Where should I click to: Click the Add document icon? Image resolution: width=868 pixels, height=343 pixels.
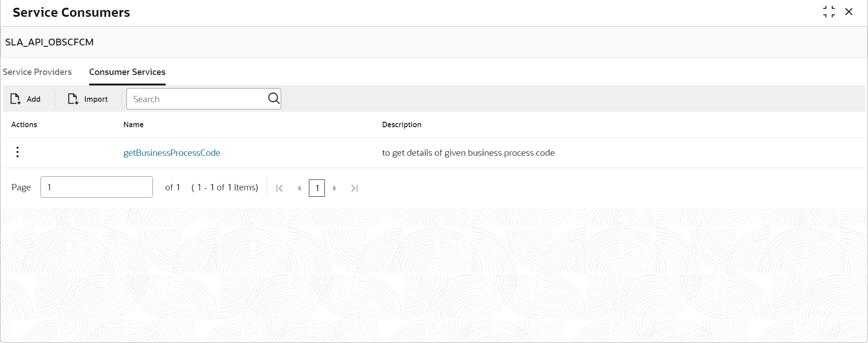point(15,99)
